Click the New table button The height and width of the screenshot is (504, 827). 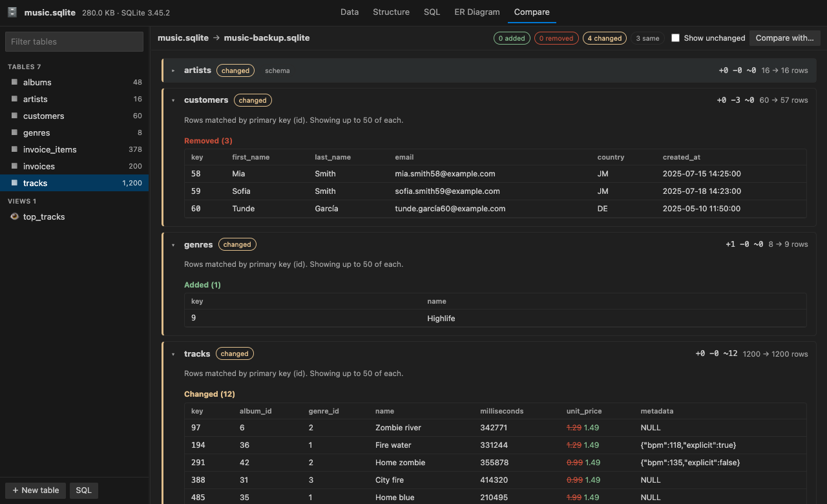(36, 490)
